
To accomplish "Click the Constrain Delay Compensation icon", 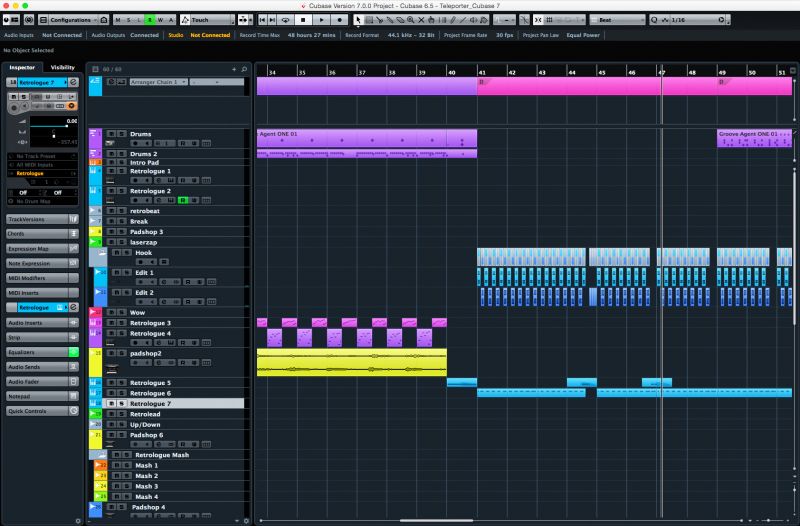I will point(29,20).
